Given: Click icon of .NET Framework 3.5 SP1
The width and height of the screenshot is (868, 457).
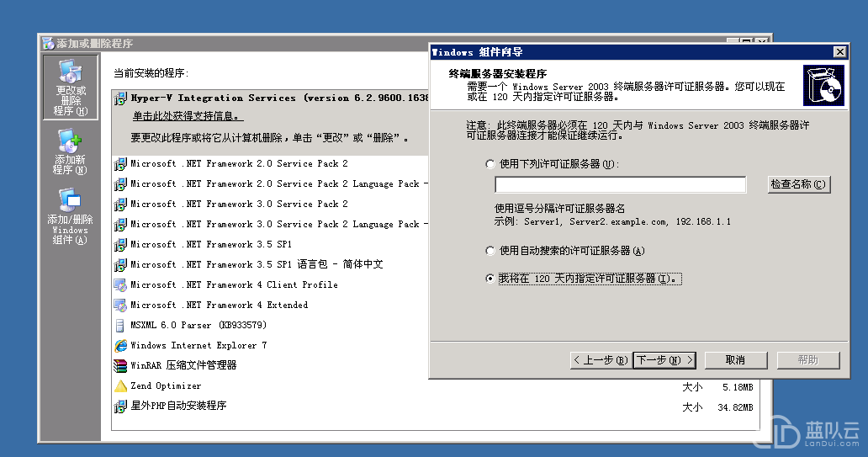Looking at the screenshot, I should 120,245.
